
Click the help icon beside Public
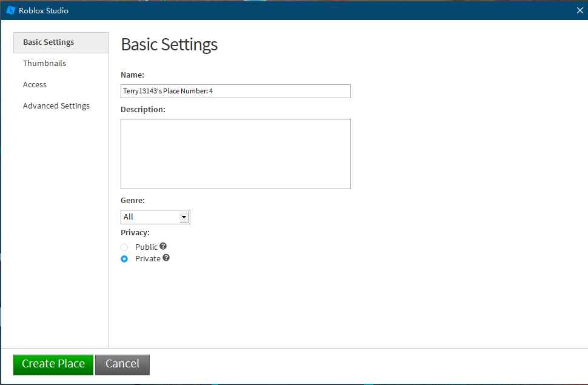163,247
